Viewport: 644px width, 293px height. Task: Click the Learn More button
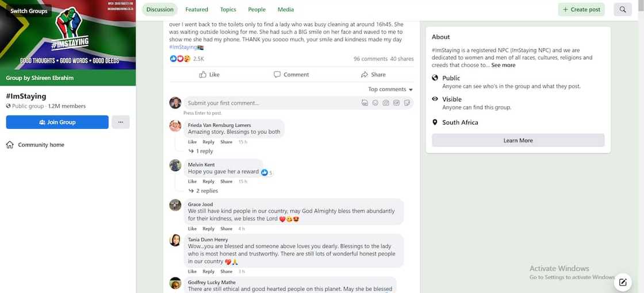pyautogui.click(x=517, y=140)
